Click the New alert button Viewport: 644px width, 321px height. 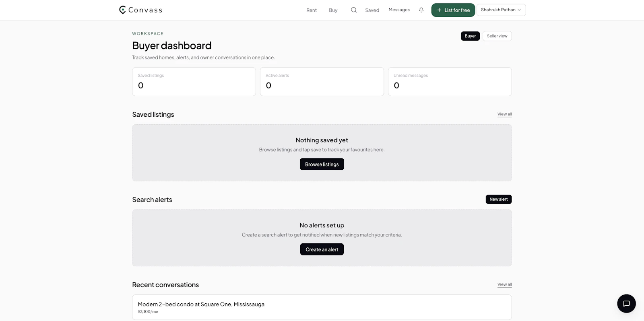[498, 199]
